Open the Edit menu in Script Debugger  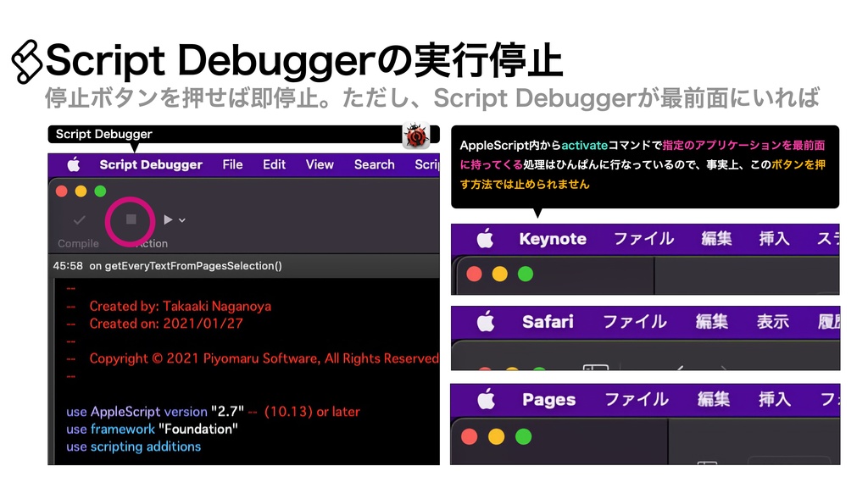pos(274,164)
